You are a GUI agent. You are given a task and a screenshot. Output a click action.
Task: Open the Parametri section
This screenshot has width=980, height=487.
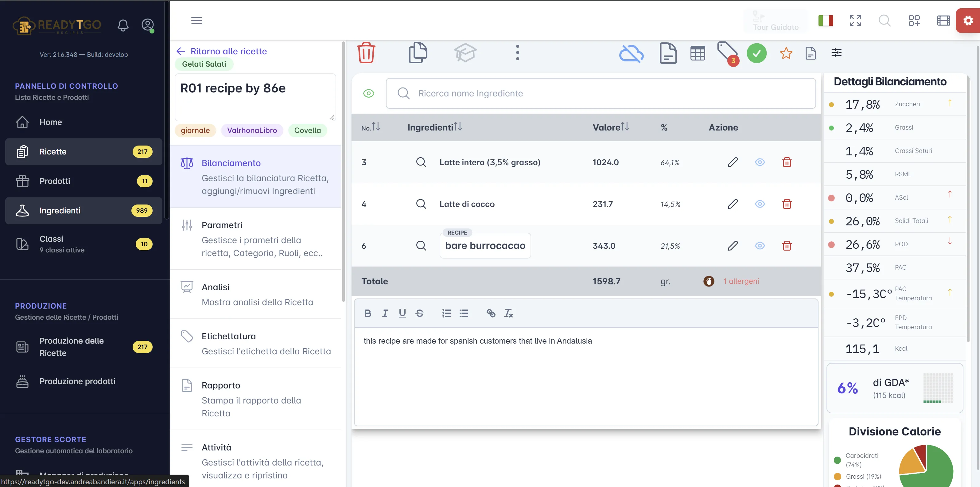click(255, 239)
